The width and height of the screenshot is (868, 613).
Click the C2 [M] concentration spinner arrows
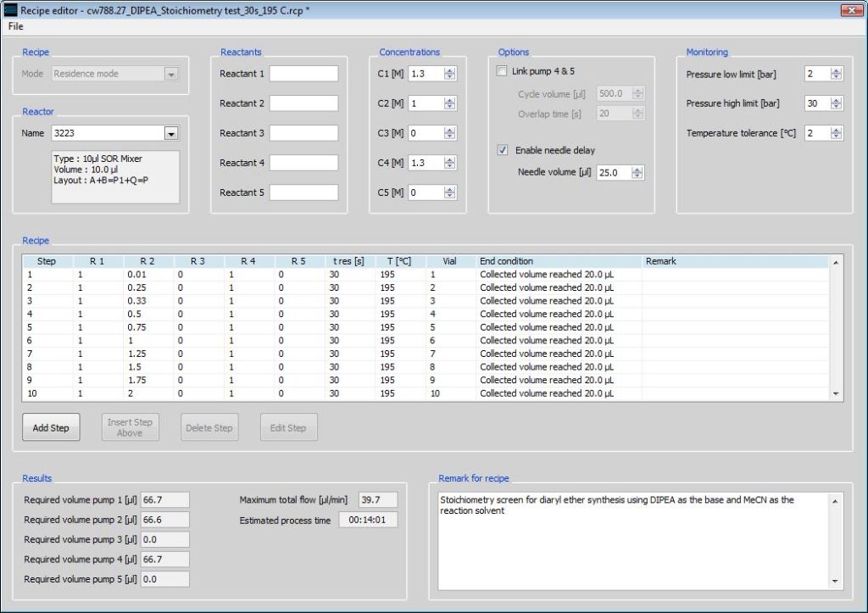449,103
